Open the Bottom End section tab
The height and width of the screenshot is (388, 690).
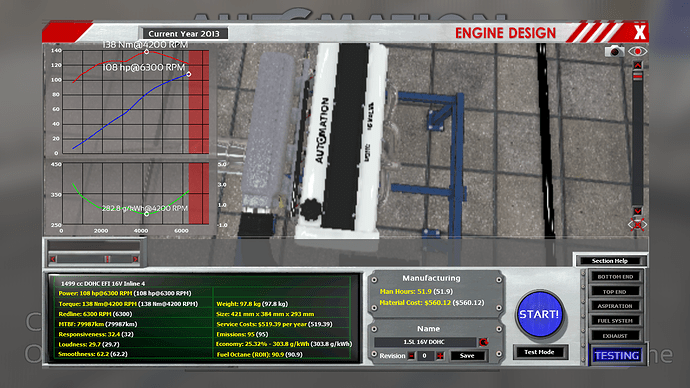coord(615,277)
